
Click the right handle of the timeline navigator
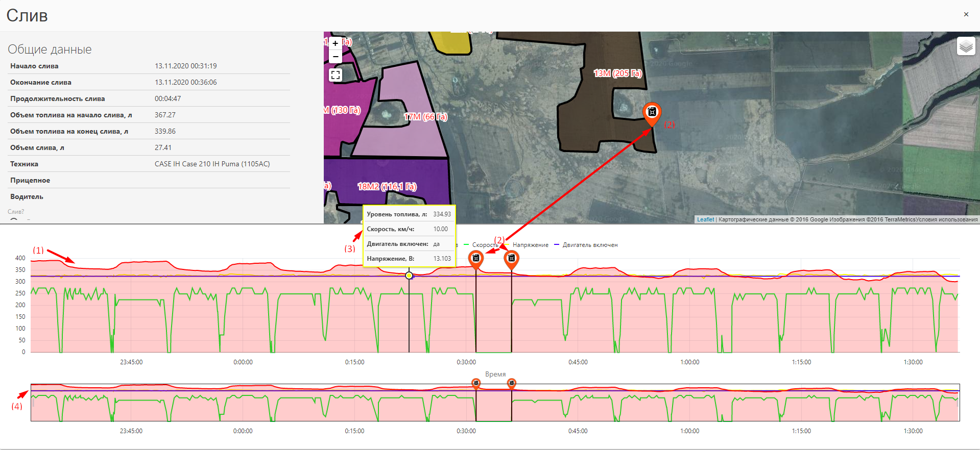[958, 403]
